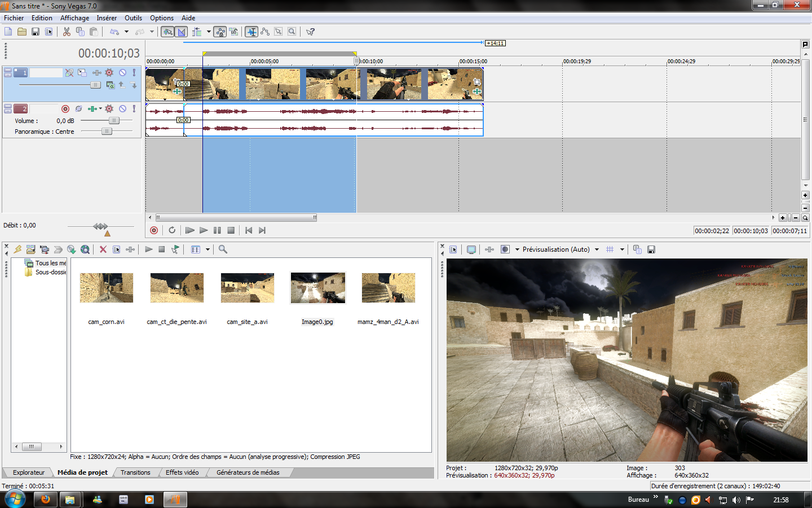The image size is (812, 508).
Task: Open the Edition menu
Action: (42, 18)
